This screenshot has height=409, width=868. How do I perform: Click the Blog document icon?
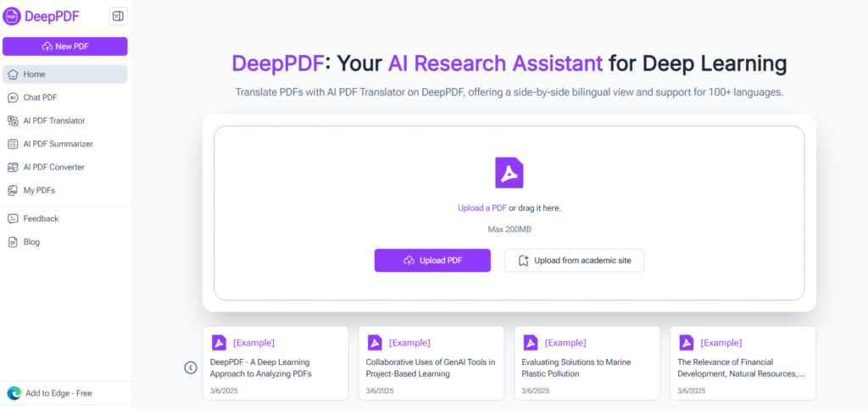pyautogui.click(x=13, y=241)
